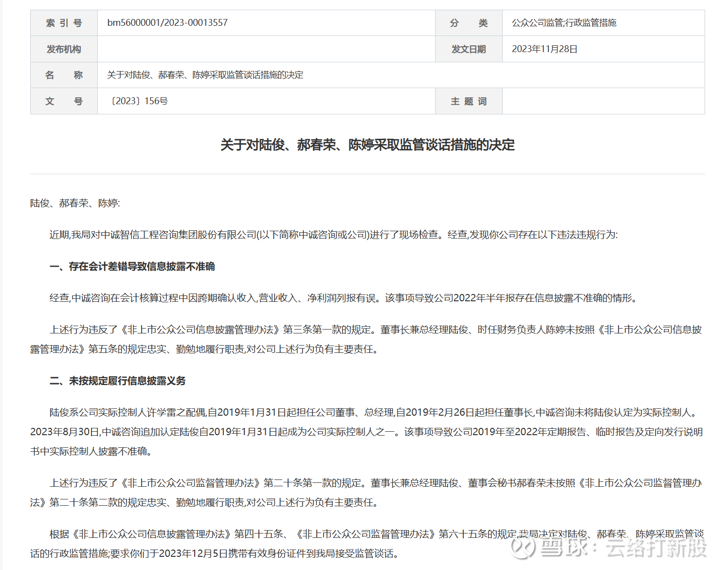Image resolution: width=728 pixels, height=570 pixels.
Task: Click the paragraph beginning 近期,我局对中诚智信工程咨询集团
Action: click(x=333, y=235)
